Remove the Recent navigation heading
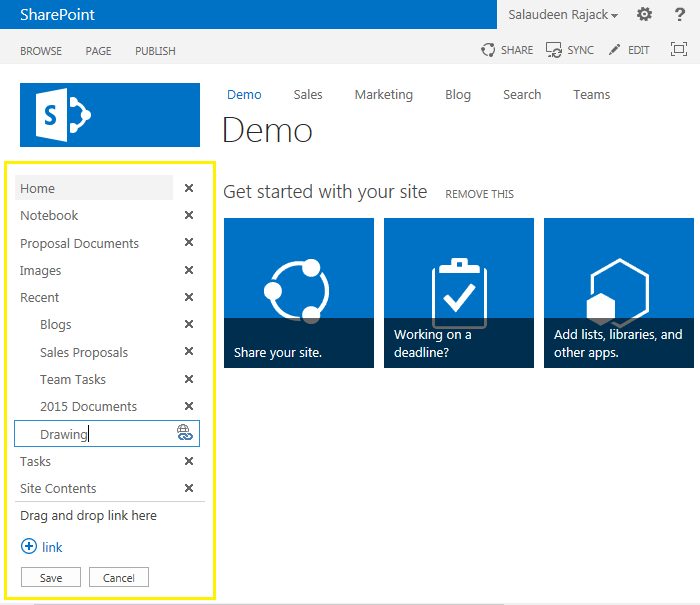Screen dimensions: 700x605 tap(189, 297)
